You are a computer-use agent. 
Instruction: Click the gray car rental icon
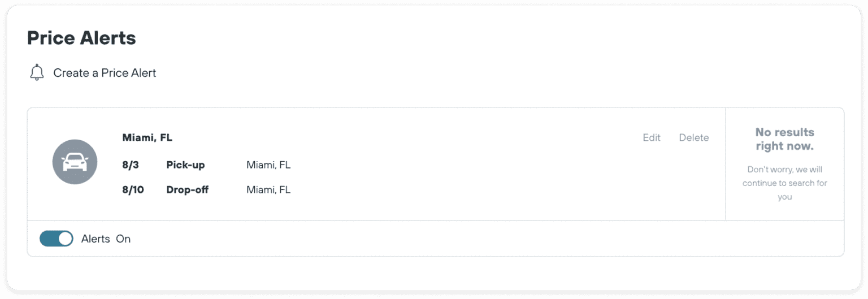pos(75,162)
